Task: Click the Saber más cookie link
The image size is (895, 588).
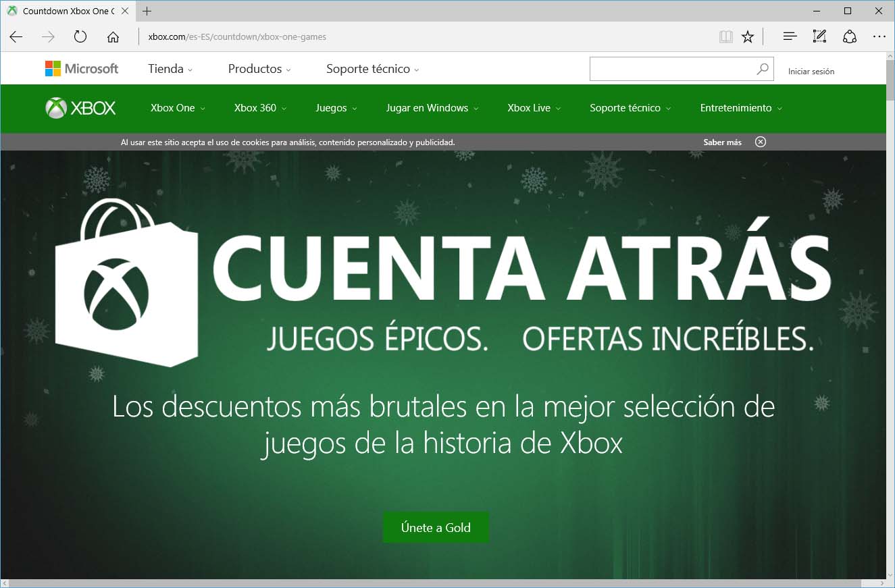Action: point(722,142)
